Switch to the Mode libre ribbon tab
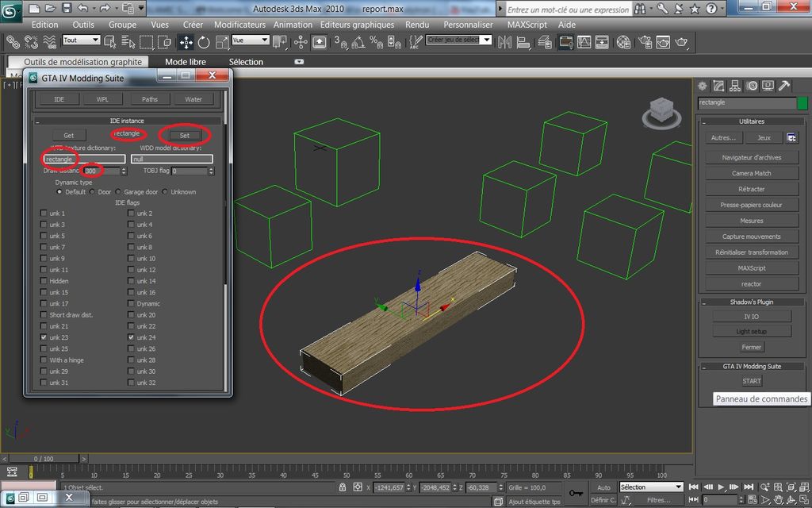 [x=186, y=62]
